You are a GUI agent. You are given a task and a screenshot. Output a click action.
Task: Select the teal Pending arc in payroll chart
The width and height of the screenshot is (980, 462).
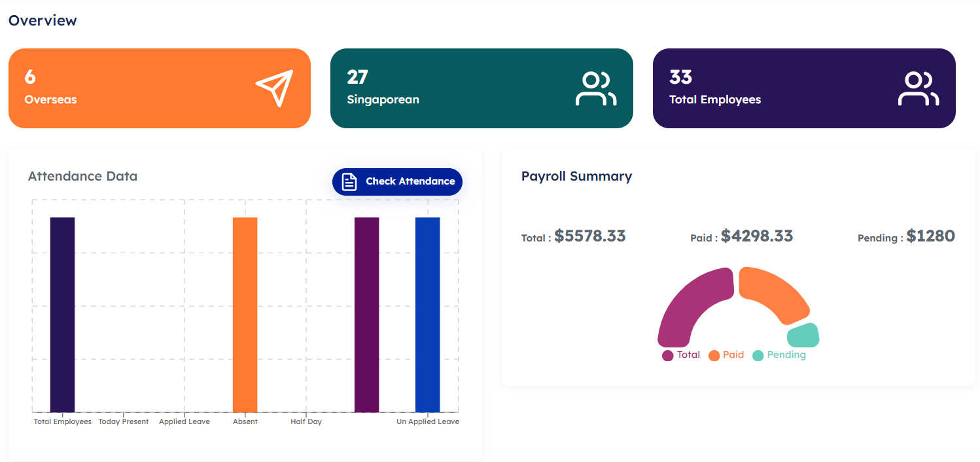tap(803, 335)
